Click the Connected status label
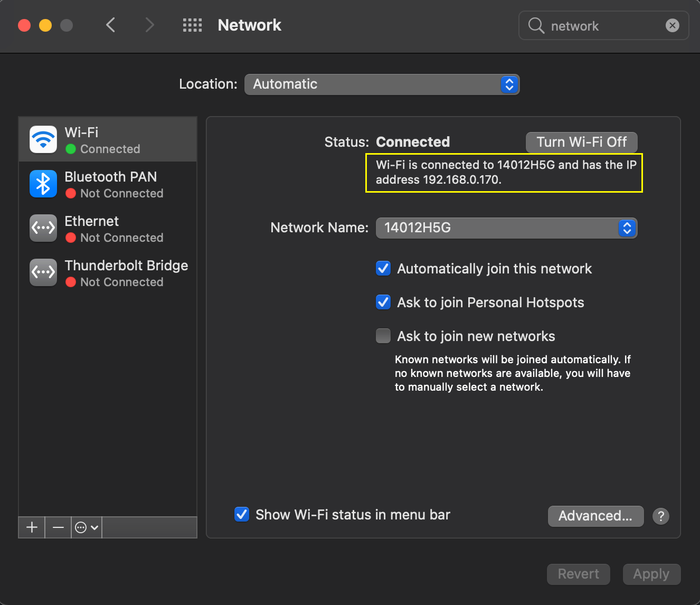 tap(413, 142)
